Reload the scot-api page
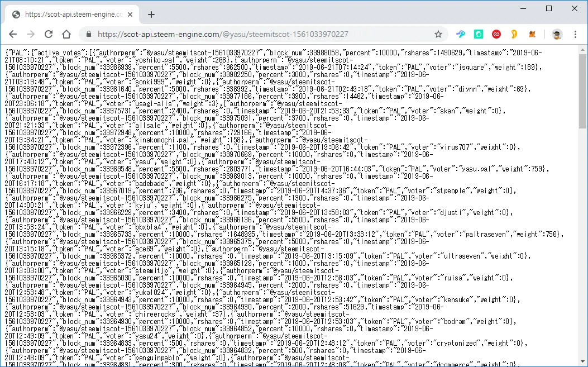588x367 pixels. click(49, 34)
